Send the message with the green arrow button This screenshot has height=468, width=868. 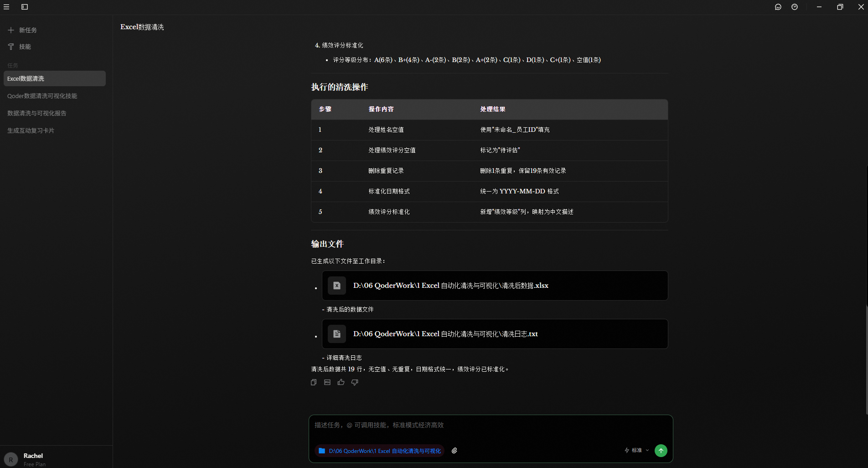tap(661, 451)
